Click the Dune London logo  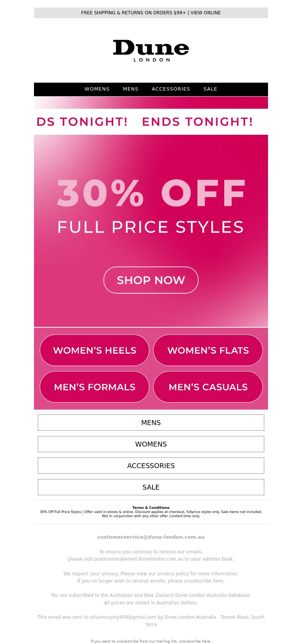click(151, 51)
